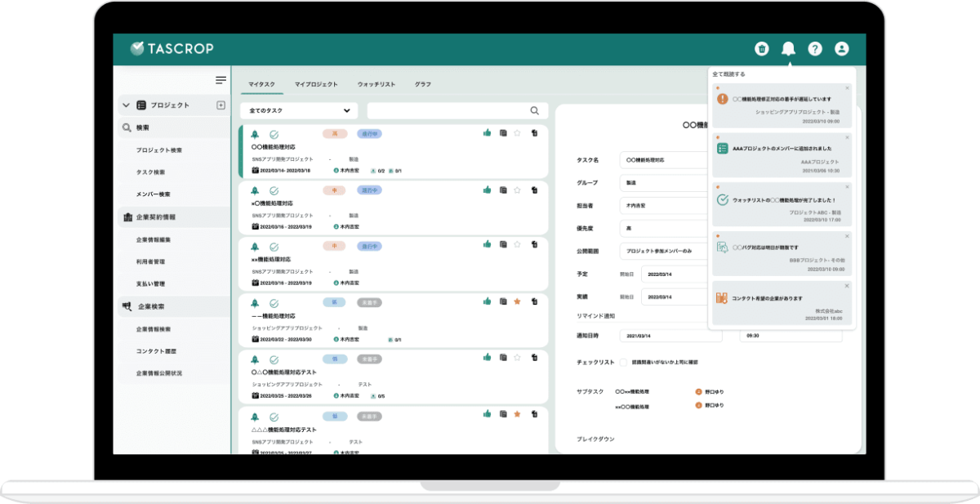Click thumbs-up icon on first task card
980x504 pixels.
point(488,133)
